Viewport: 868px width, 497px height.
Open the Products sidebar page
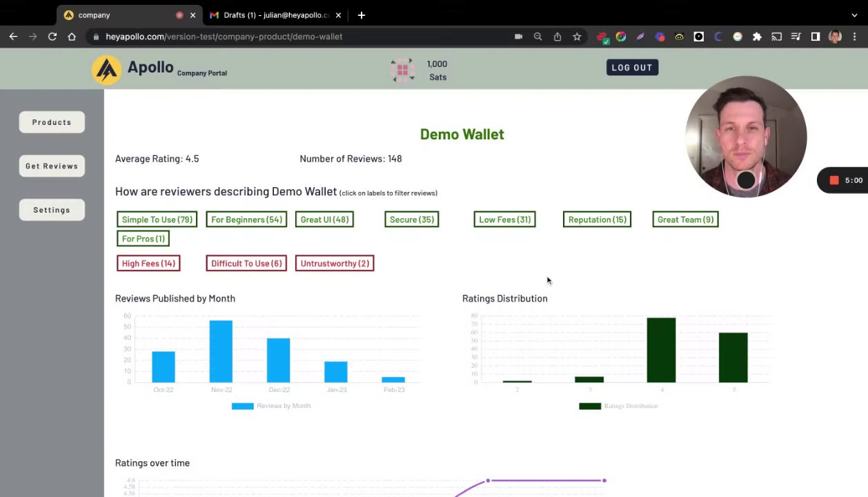tap(52, 122)
